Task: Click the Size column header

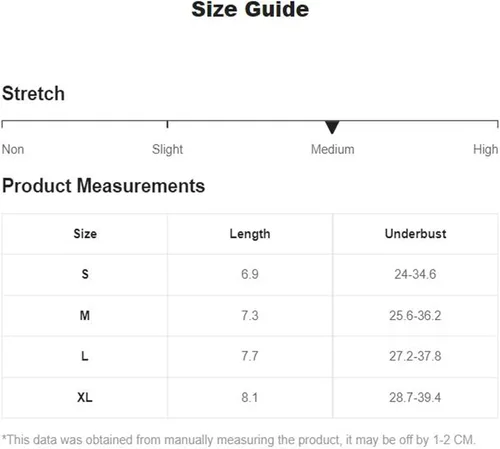Action: pyautogui.click(x=85, y=234)
